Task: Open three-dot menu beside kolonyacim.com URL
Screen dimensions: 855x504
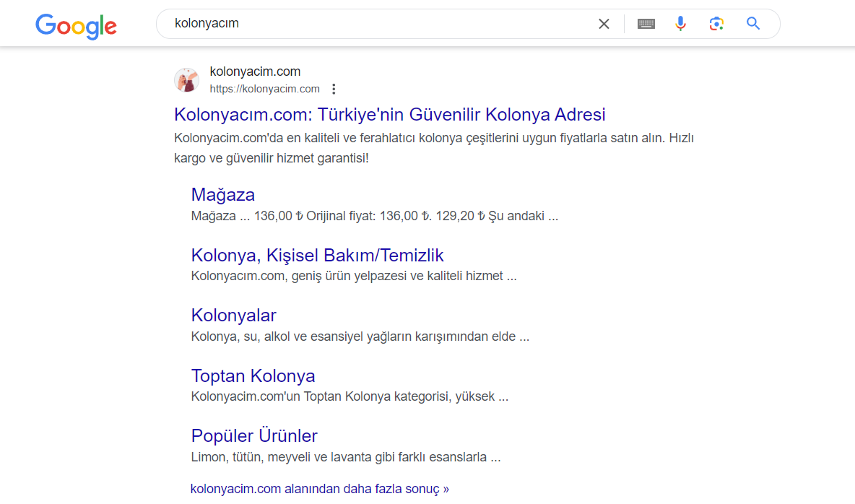Action: click(x=334, y=90)
